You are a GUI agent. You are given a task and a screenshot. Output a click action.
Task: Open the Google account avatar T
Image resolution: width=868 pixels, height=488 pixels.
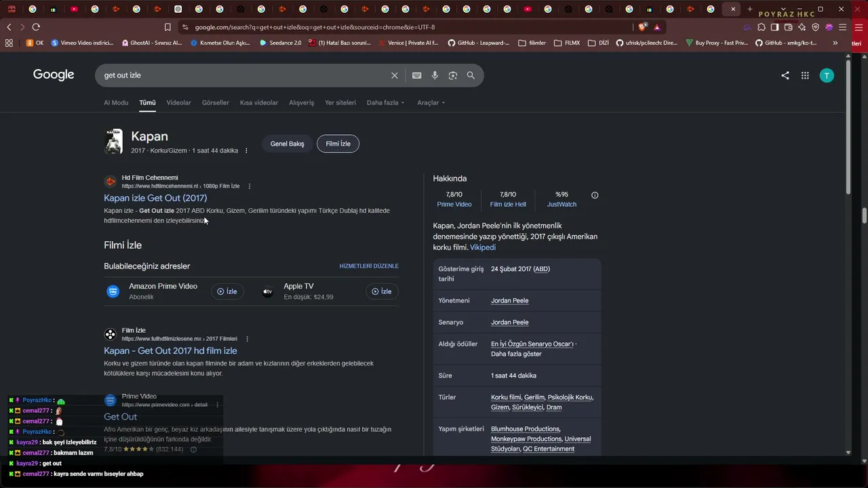(827, 76)
